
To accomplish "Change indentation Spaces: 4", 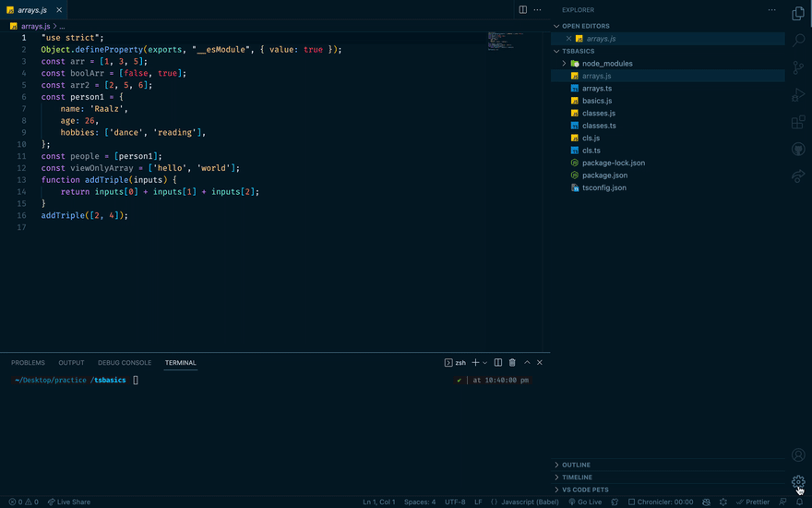I will coord(420,502).
